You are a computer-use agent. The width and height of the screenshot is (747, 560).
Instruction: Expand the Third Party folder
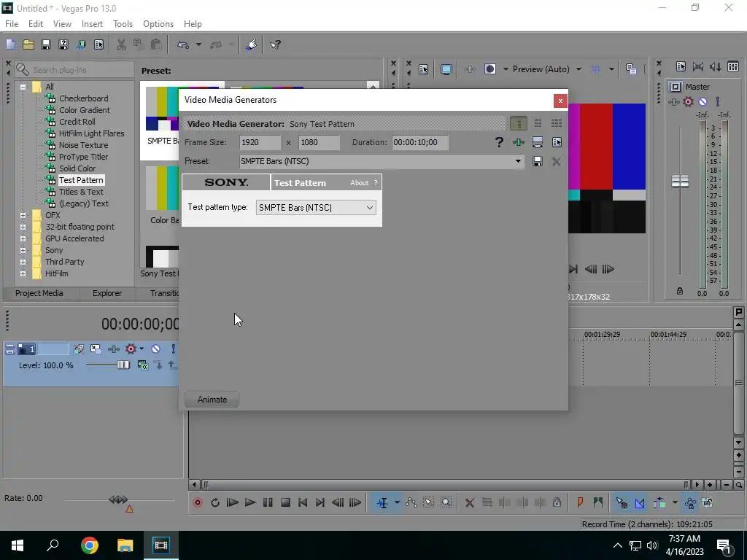(23, 262)
